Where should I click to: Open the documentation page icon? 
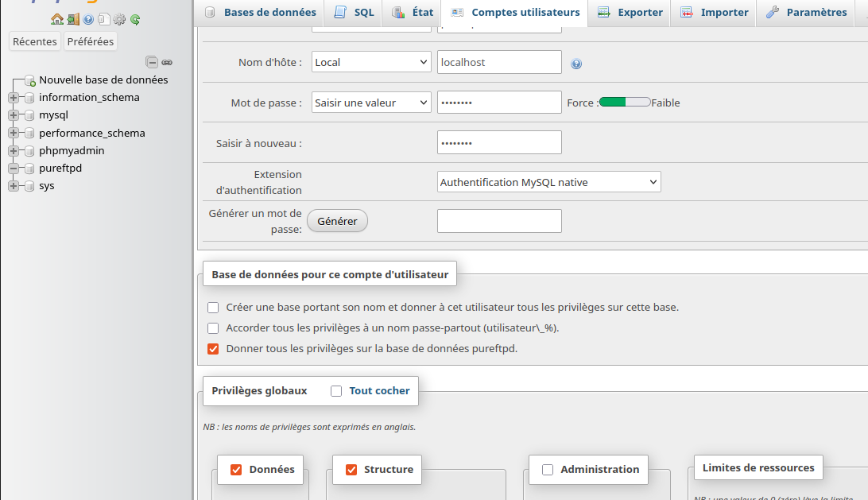[x=104, y=19]
